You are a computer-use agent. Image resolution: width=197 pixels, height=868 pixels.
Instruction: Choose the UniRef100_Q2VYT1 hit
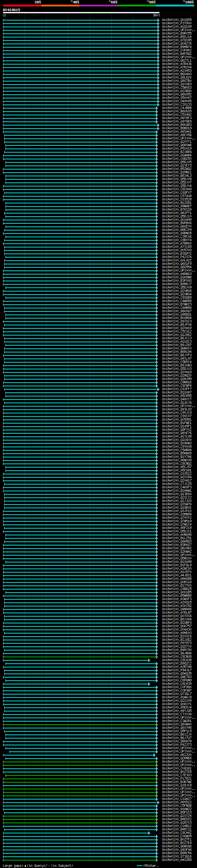pyautogui.click(x=176, y=142)
